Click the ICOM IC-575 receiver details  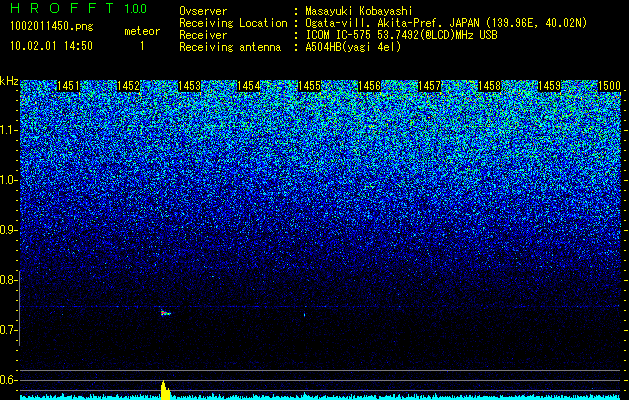(x=401, y=35)
